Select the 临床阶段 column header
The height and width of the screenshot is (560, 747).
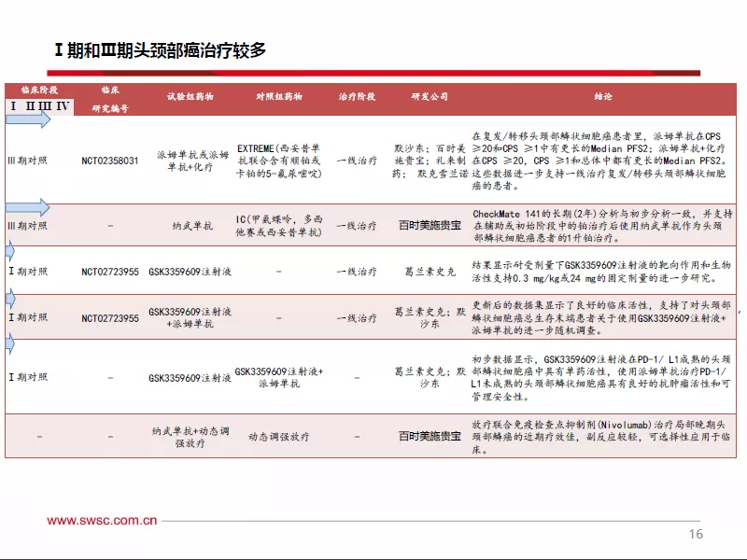39,90
